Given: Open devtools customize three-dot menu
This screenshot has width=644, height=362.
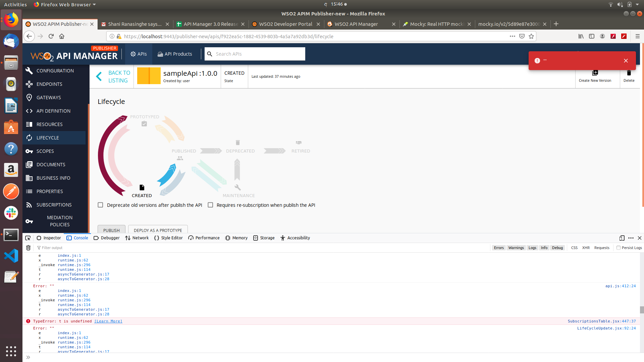Looking at the screenshot, I should coord(631,238).
